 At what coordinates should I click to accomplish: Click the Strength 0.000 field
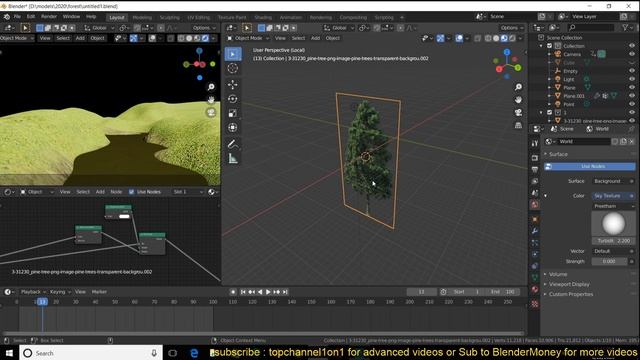pyautogui.click(x=609, y=261)
